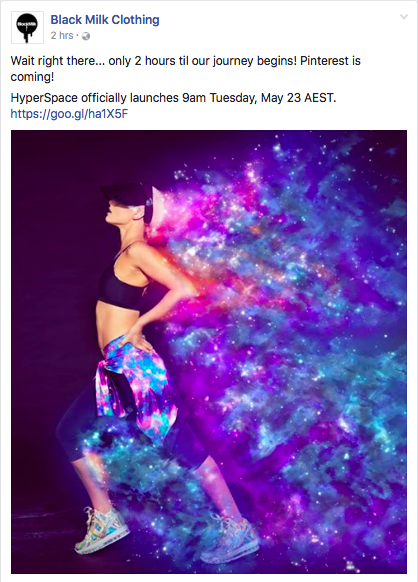418x582 pixels.
Task: Click the front holographic sneaker in photo
Action: (x=101, y=530)
